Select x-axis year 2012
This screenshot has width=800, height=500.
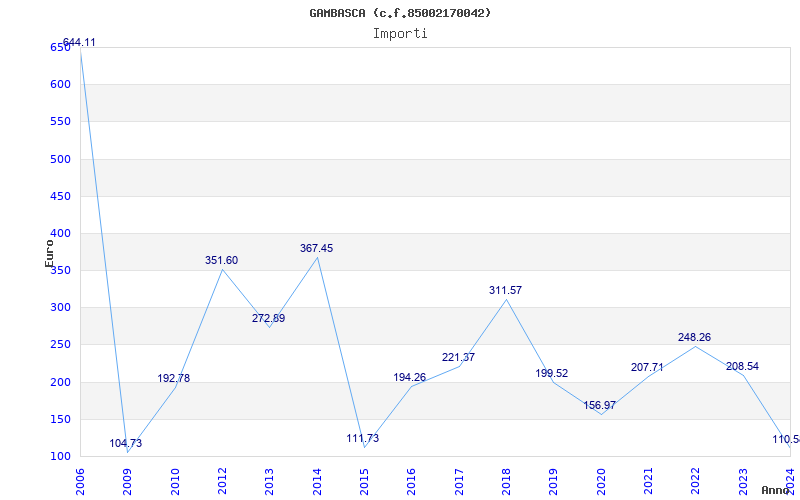click(x=222, y=481)
